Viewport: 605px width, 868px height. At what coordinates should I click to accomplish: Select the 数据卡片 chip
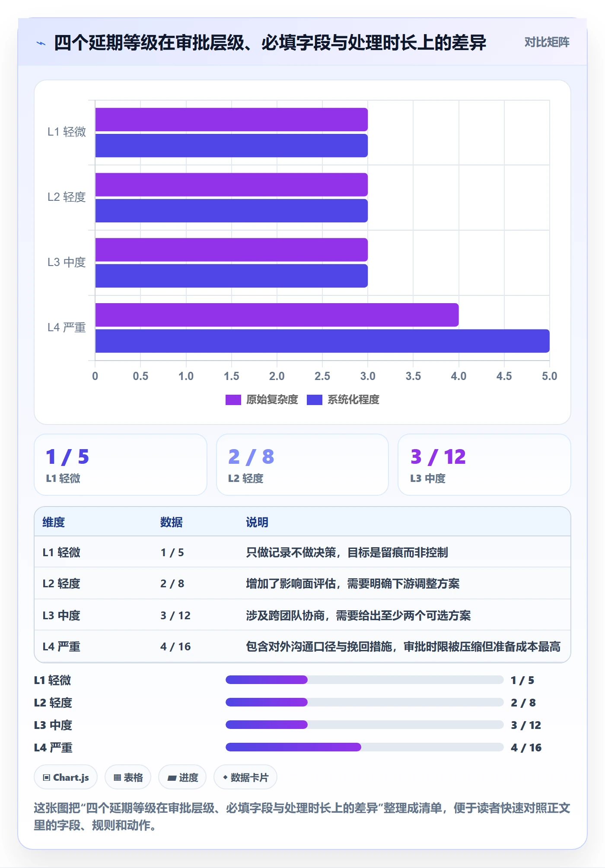click(245, 777)
